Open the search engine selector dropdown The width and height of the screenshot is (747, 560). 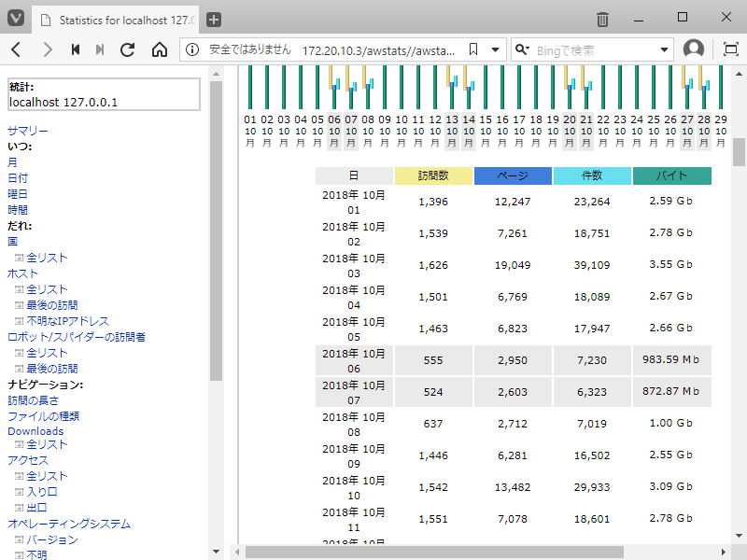[523, 49]
